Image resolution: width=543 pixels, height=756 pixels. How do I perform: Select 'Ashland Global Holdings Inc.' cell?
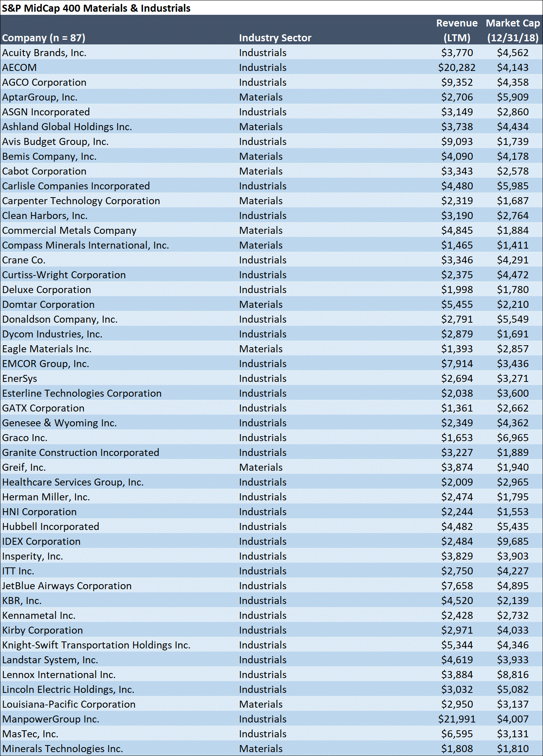(x=67, y=127)
